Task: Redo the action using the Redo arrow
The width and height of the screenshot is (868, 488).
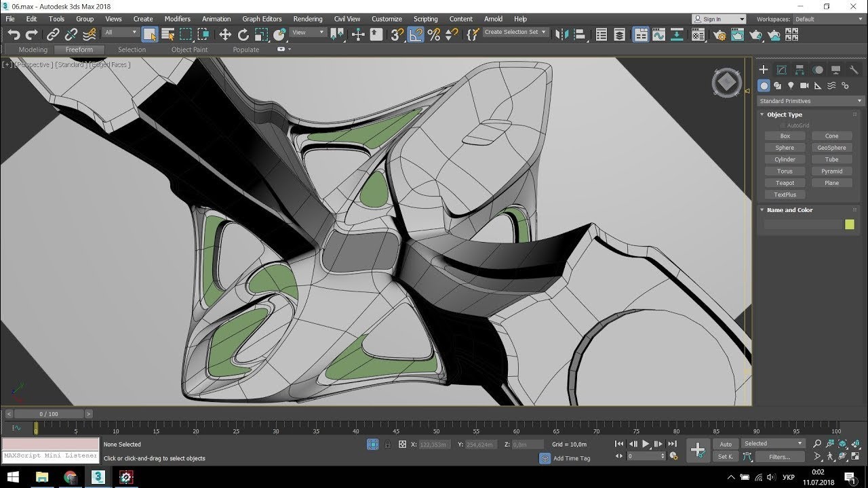Action: [31, 35]
